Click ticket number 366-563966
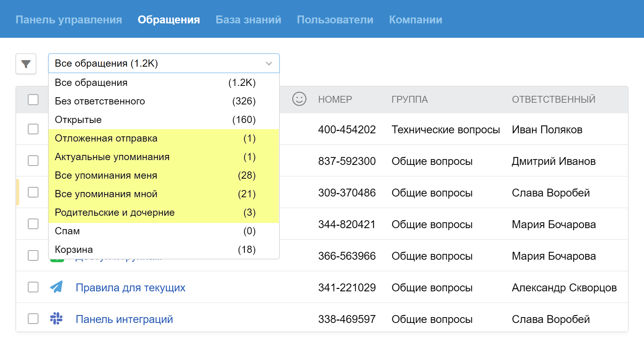The image size is (644, 347). 347,256
